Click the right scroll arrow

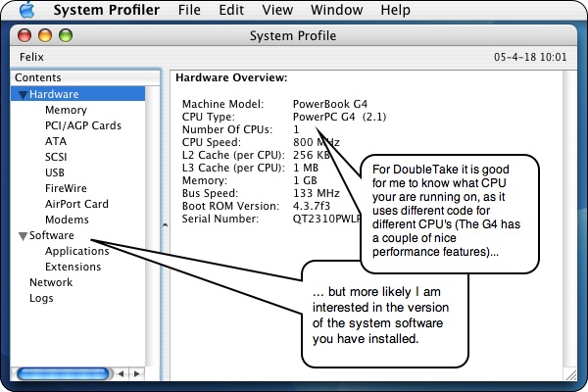(x=137, y=373)
